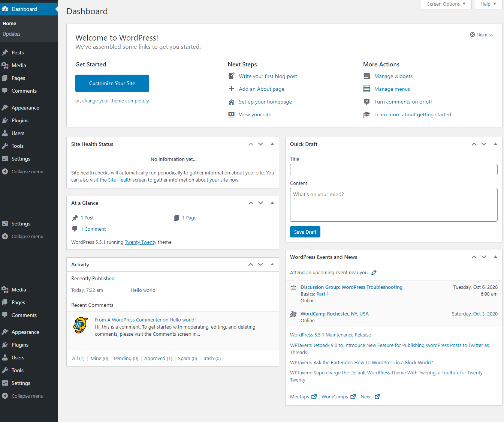The width and height of the screenshot is (504, 422).
Task: Click external link icon beside News
Action: click(377, 396)
